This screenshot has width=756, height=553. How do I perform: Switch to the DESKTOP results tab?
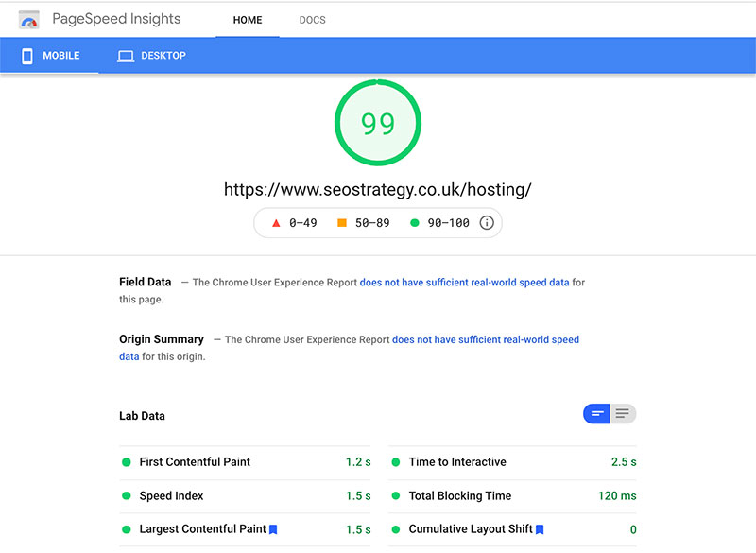click(x=151, y=56)
